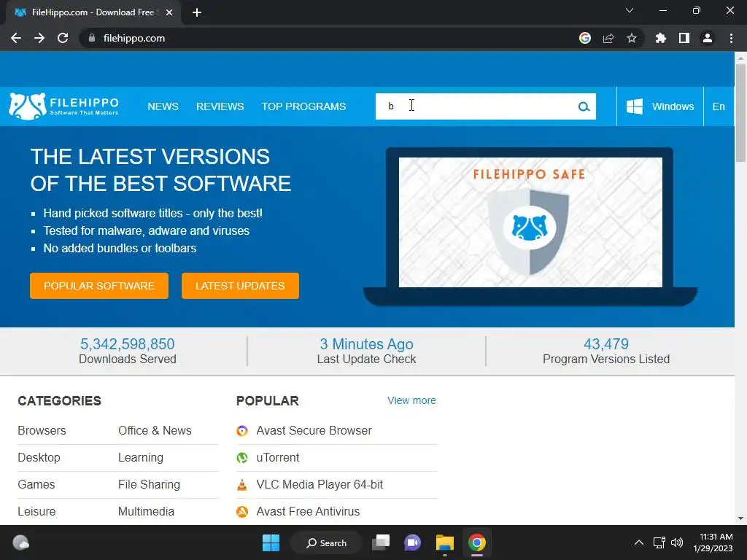Open the En language selector
This screenshot has width=747, height=560.
(x=719, y=106)
